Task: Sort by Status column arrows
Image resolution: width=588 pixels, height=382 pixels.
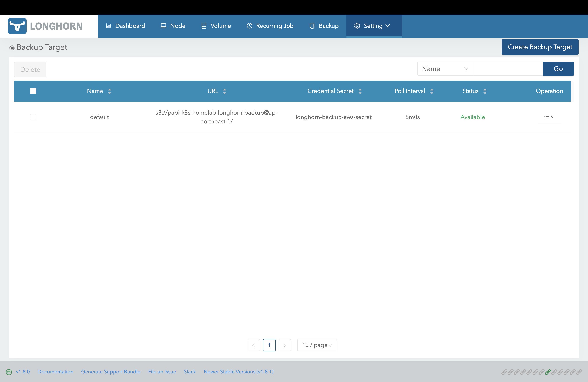Action: [x=485, y=91]
